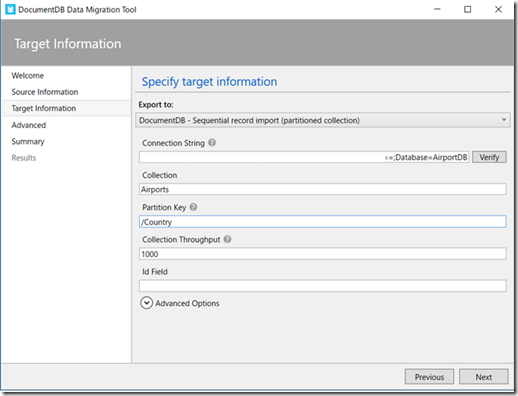Close the DocumentDB Data Migration Tool
Viewport: 518px width, 396px height.
[498, 9]
